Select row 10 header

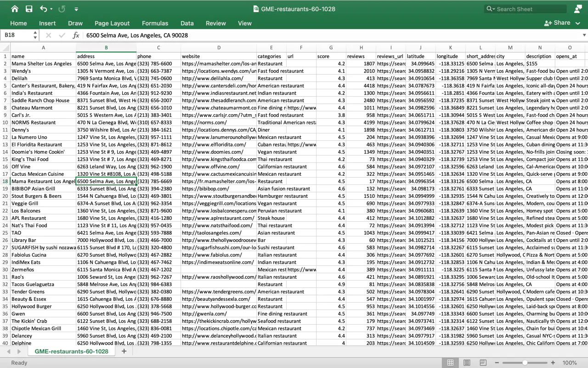(x=5, y=122)
